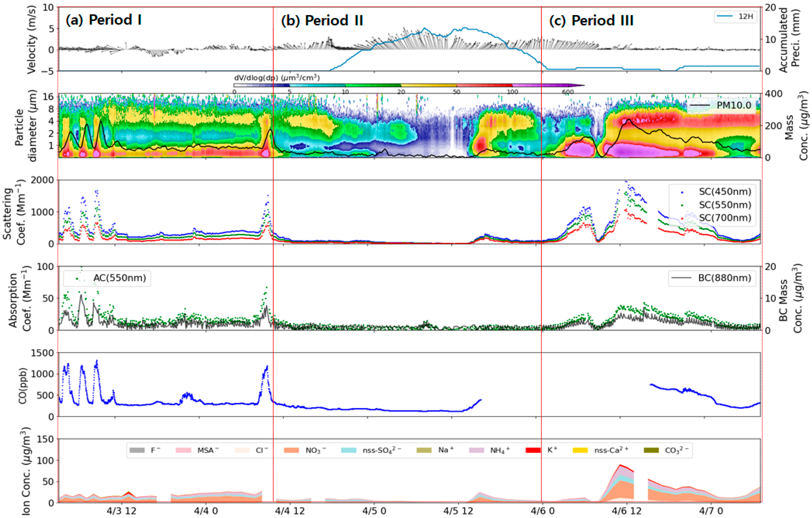Click the "(c) Period III" panel title

[591, 20]
